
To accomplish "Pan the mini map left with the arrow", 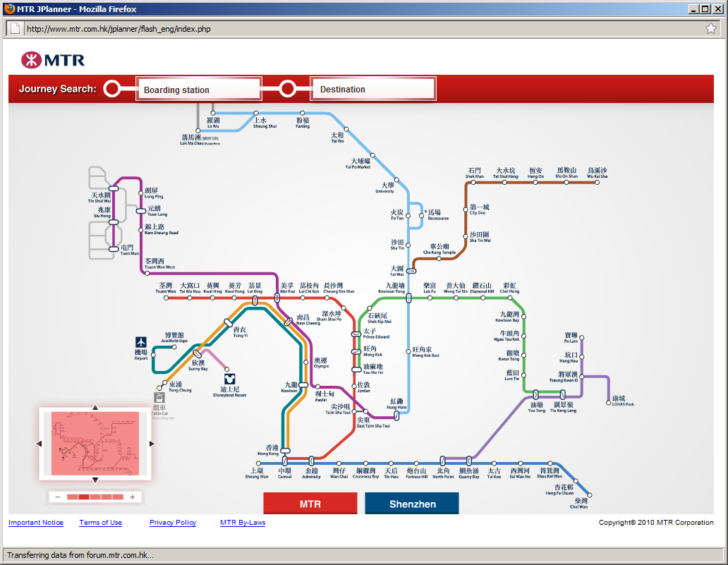I will click(39, 444).
